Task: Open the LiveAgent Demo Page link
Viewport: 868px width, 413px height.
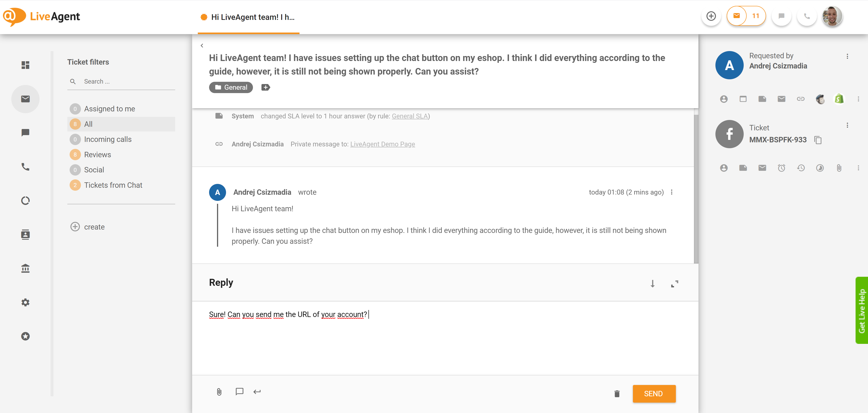Action: click(x=382, y=144)
